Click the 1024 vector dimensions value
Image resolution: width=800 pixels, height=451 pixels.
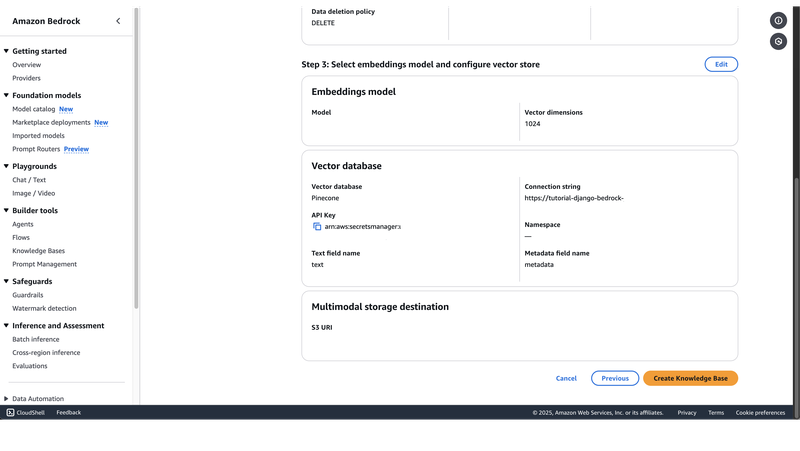(x=532, y=124)
